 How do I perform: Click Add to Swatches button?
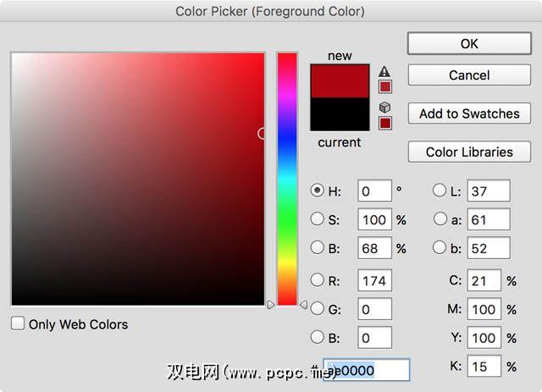[x=469, y=113]
